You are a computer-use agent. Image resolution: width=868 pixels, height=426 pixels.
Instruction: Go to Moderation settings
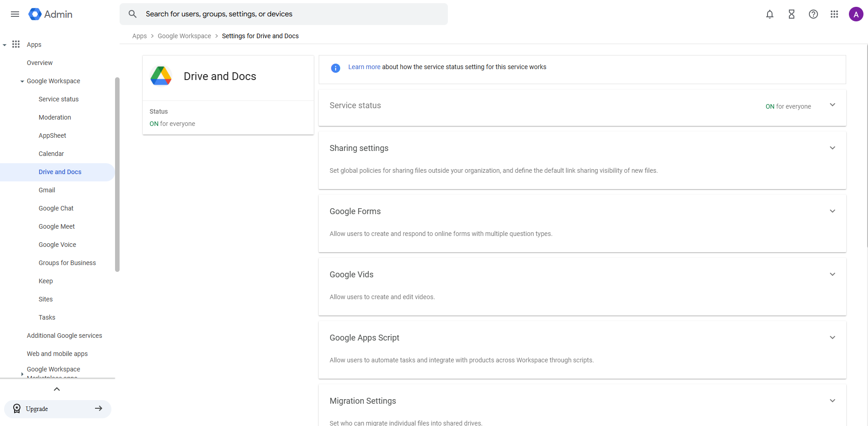pyautogui.click(x=55, y=117)
